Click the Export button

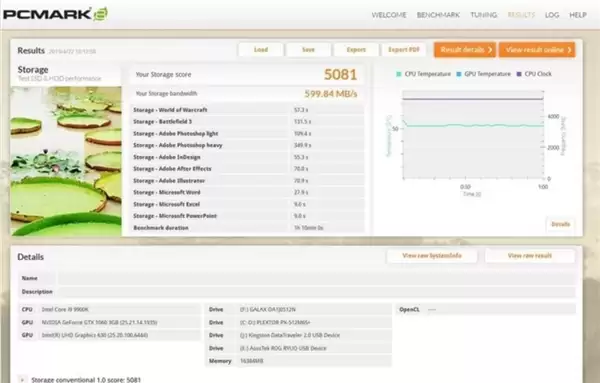(x=356, y=50)
